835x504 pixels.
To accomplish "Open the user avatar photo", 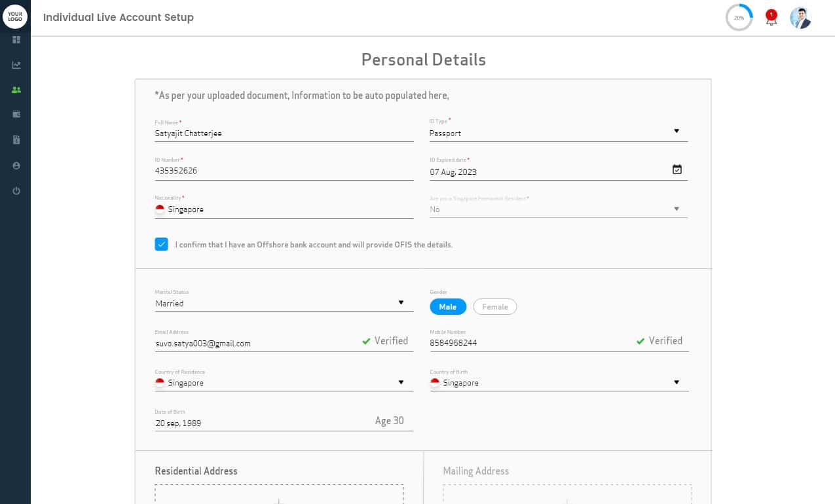I will tap(800, 18).
